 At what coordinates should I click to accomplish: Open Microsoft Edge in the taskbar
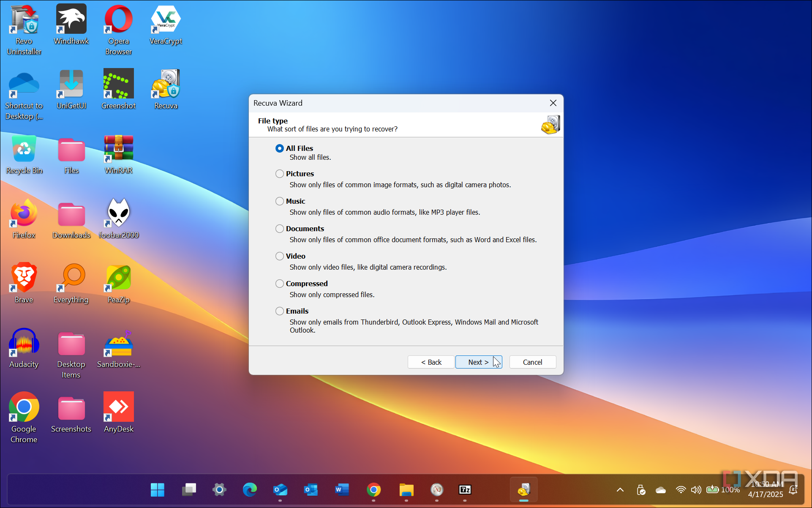[x=250, y=490]
